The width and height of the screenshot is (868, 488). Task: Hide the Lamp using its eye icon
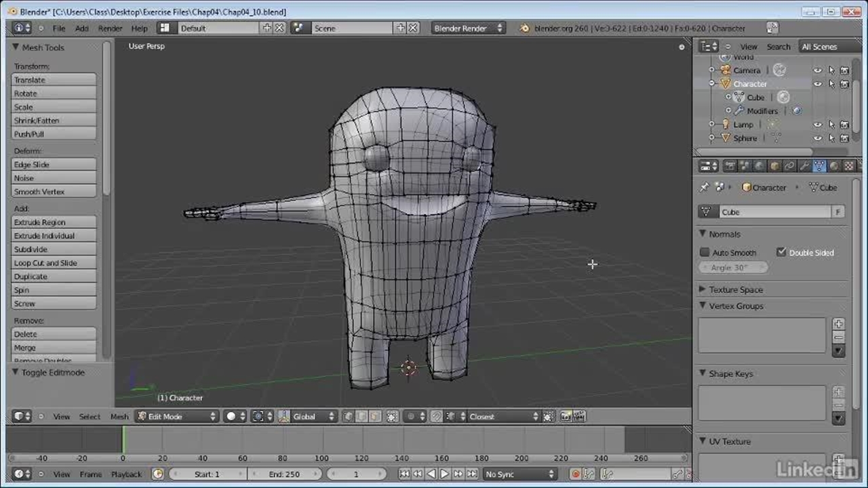tap(818, 125)
